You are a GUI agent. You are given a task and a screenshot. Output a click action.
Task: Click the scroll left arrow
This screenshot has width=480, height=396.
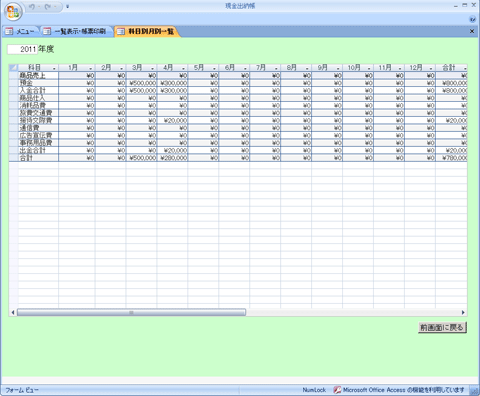[x=13, y=312]
